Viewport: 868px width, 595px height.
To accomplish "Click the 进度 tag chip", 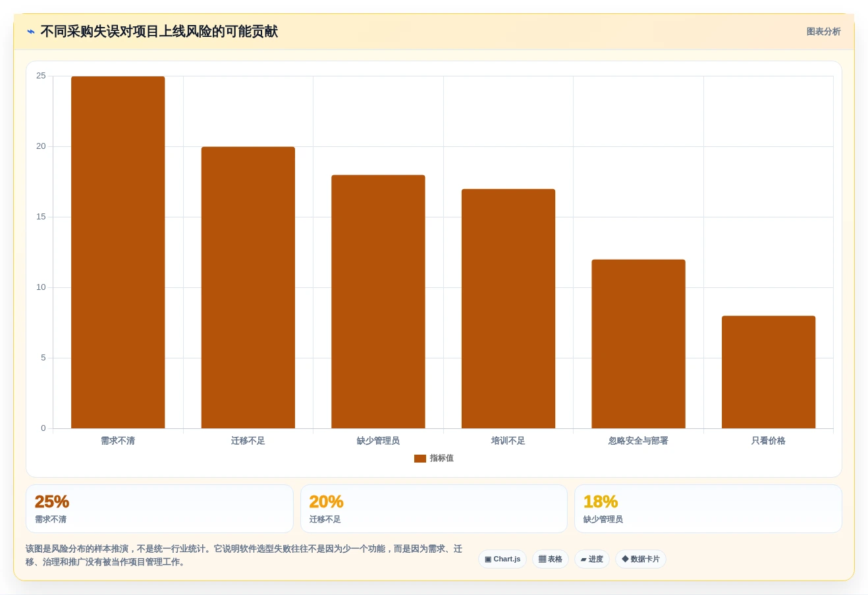I will pyautogui.click(x=592, y=559).
